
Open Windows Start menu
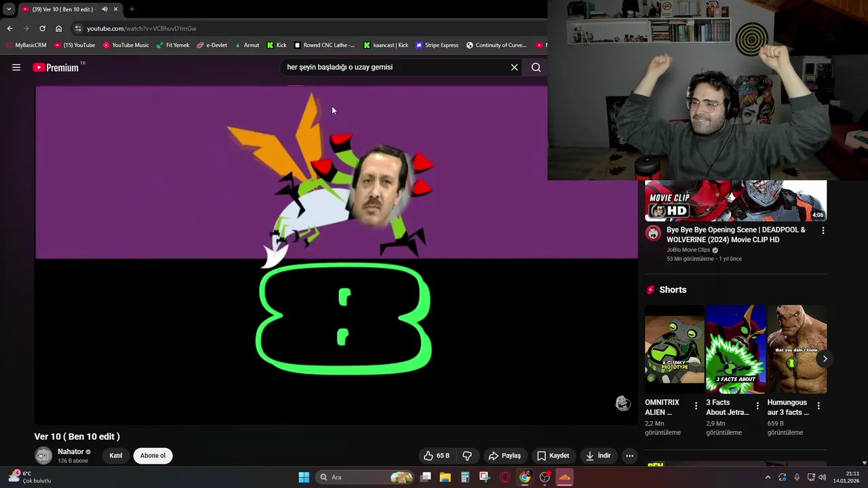point(304,477)
